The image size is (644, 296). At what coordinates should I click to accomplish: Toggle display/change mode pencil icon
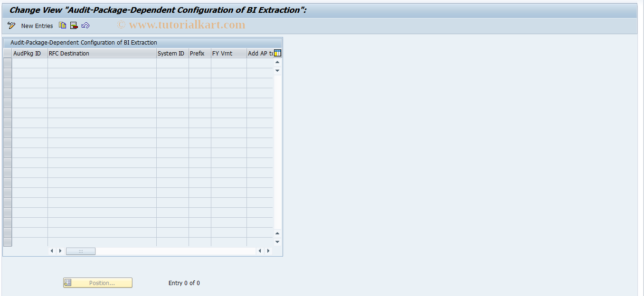pyautogui.click(x=11, y=26)
